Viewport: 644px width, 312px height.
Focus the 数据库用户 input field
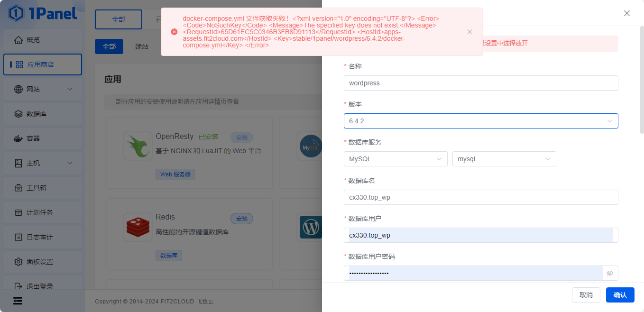point(481,235)
